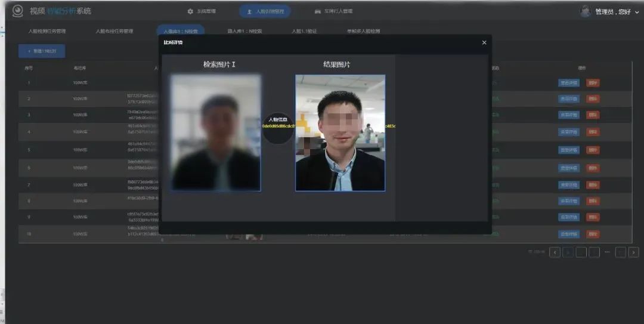The height and width of the screenshot is (324, 644).
Task: Go to the previous page arrow
Action: tap(555, 252)
